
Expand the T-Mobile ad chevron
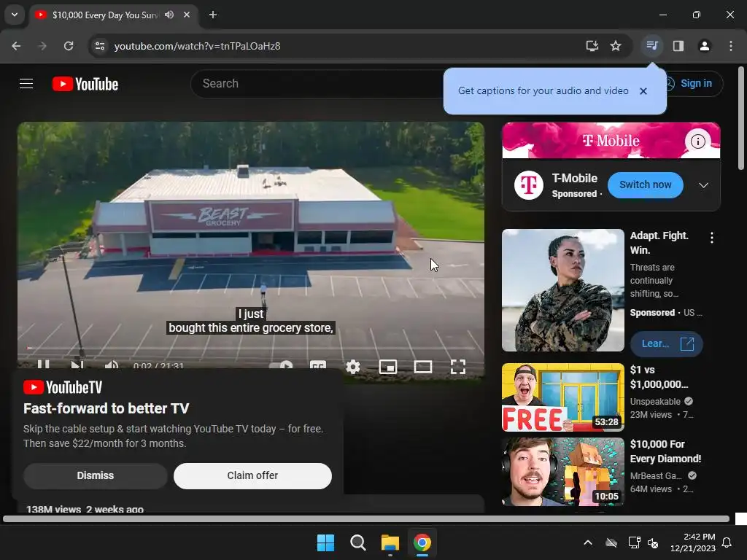point(704,185)
